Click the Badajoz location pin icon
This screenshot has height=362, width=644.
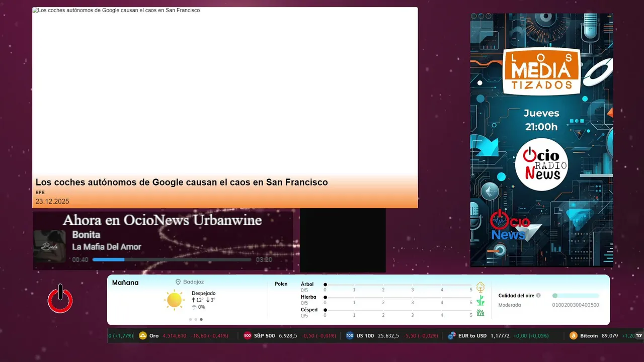tap(178, 282)
